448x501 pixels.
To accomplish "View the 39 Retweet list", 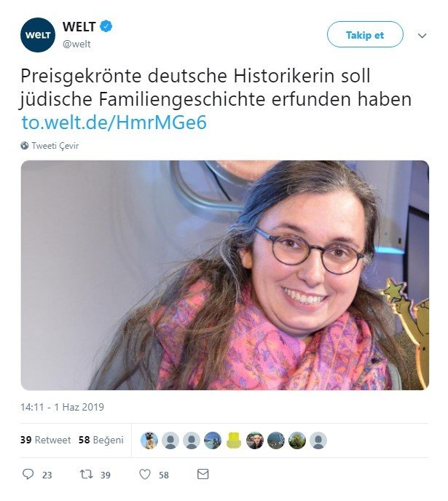I will coord(45,440).
